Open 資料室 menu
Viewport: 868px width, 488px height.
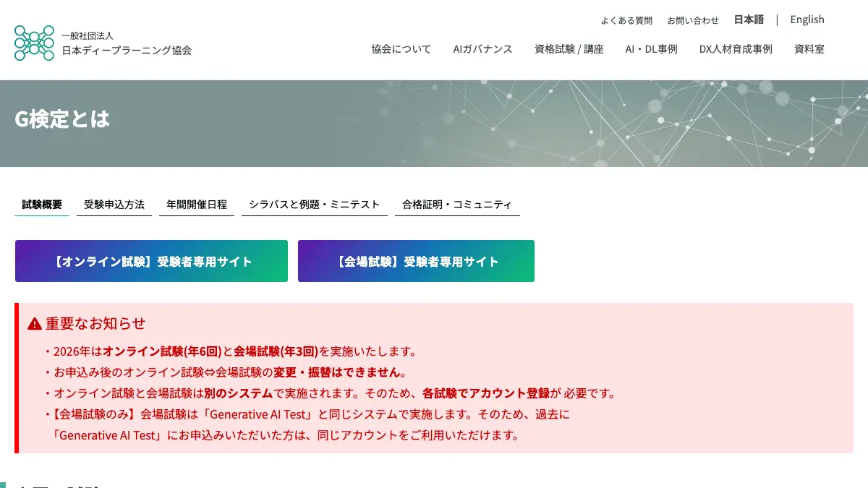809,49
